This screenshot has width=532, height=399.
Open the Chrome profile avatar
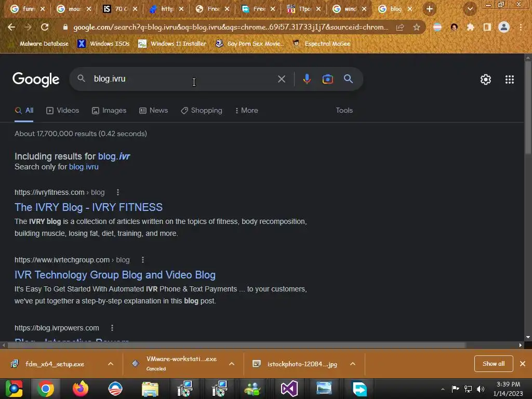pos(504,27)
